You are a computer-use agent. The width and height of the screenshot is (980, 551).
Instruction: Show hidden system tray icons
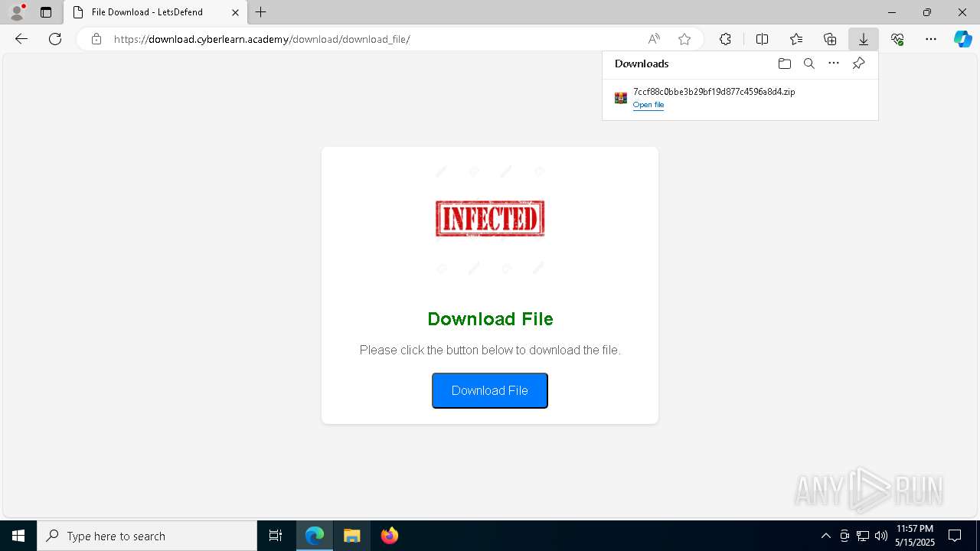click(x=825, y=536)
